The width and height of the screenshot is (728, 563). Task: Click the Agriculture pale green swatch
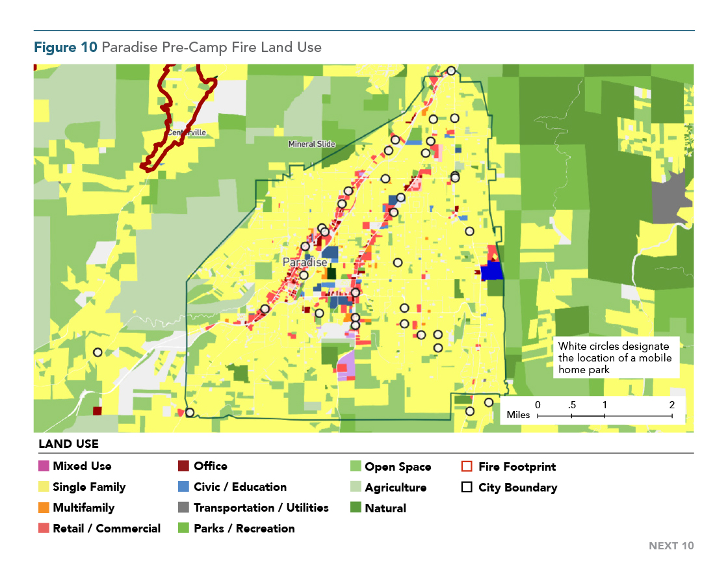click(356, 488)
